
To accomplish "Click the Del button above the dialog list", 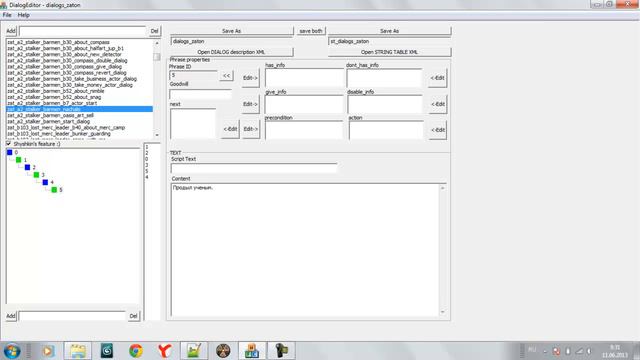I will pos(154,31).
